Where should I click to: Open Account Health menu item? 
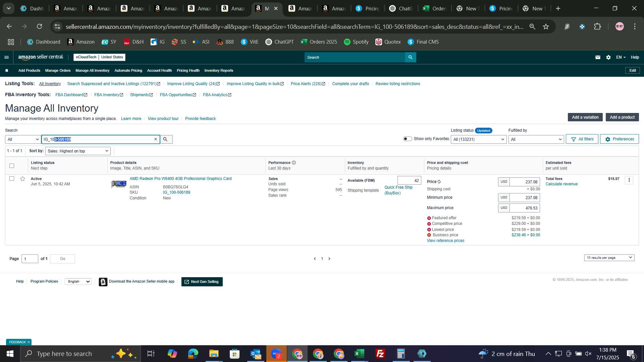point(159,70)
